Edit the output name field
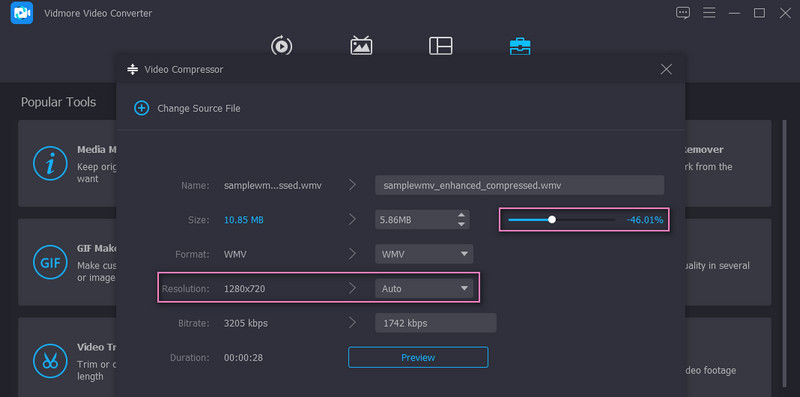This screenshot has width=800, height=397. tap(519, 185)
